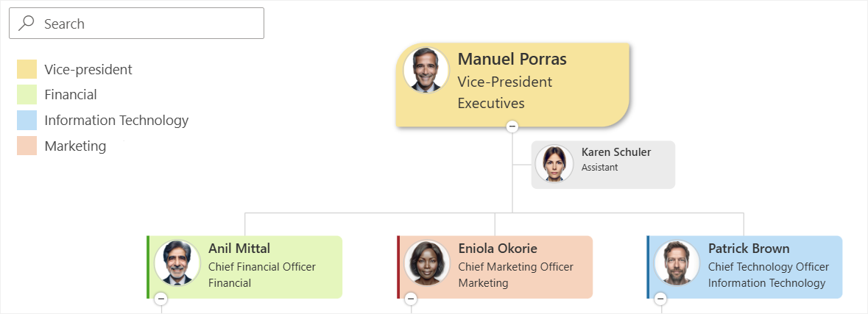Click the Financial green legend swatch
Image resolution: width=868 pixels, height=314 pixels.
coord(27,95)
